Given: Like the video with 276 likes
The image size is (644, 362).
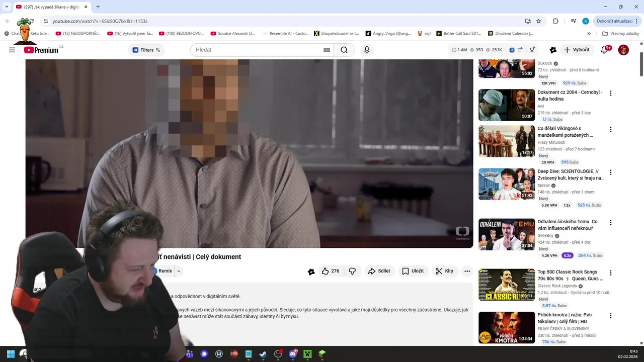Looking at the screenshot, I should [x=331, y=271].
